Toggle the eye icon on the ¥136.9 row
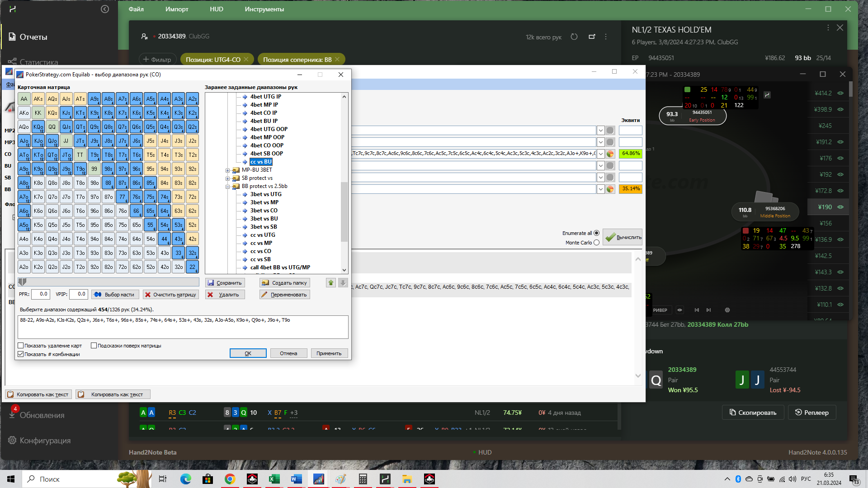 pos(840,239)
